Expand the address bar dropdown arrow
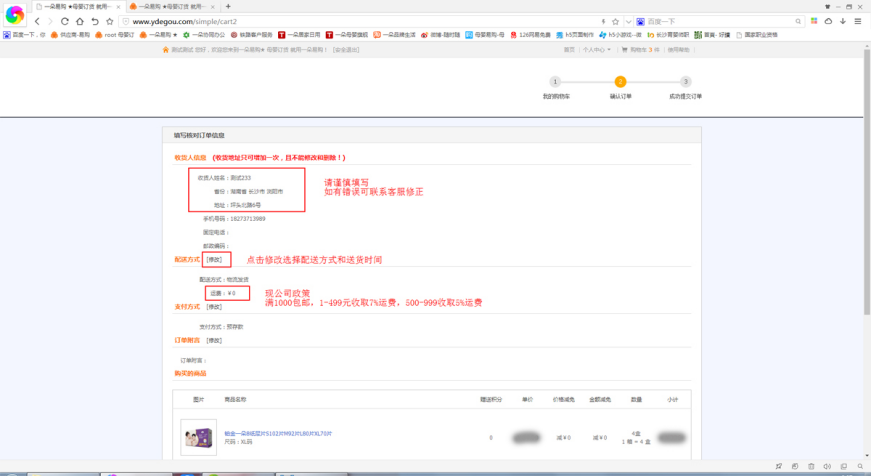 coord(628,22)
